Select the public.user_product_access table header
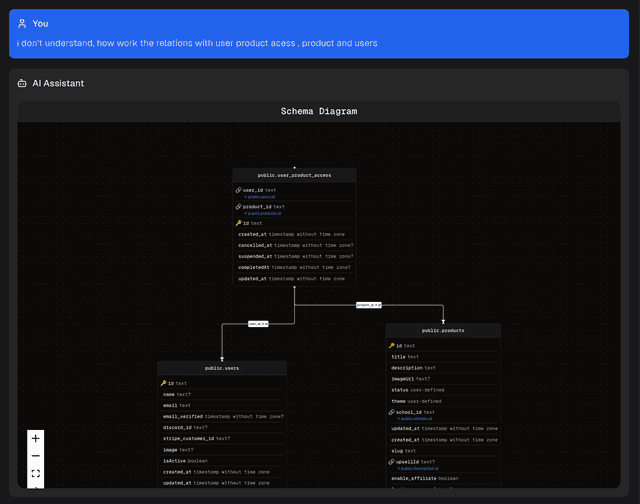 click(294, 175)
